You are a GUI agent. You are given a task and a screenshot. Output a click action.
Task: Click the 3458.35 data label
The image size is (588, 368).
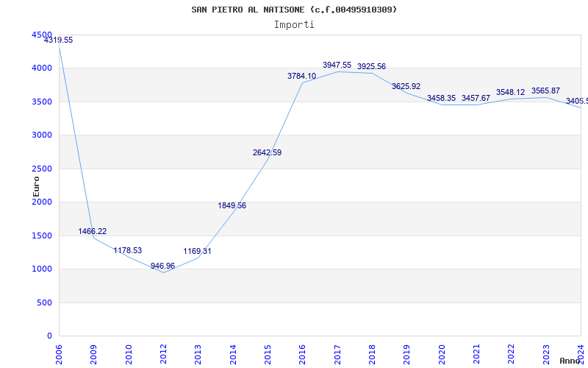[x=442, y=99]
